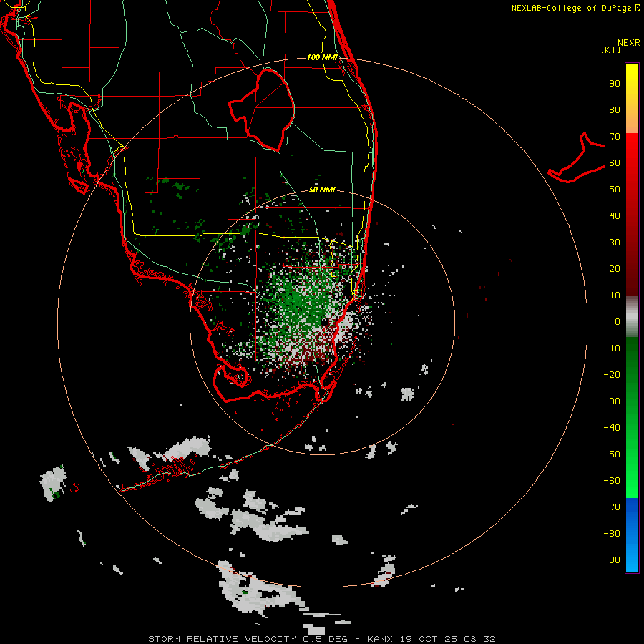Click the 50 NMI range ring label
Viewport: 644px width, 644px height.
[x=322, y=190]
